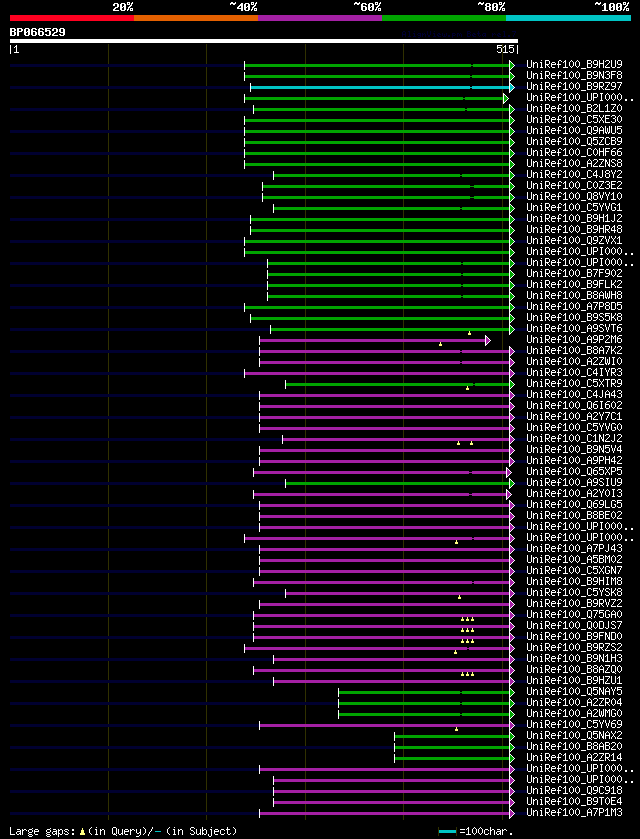Pick subject UniRef100_Q6I602
This screenshot has height=839, width=640.
[574, 407]
